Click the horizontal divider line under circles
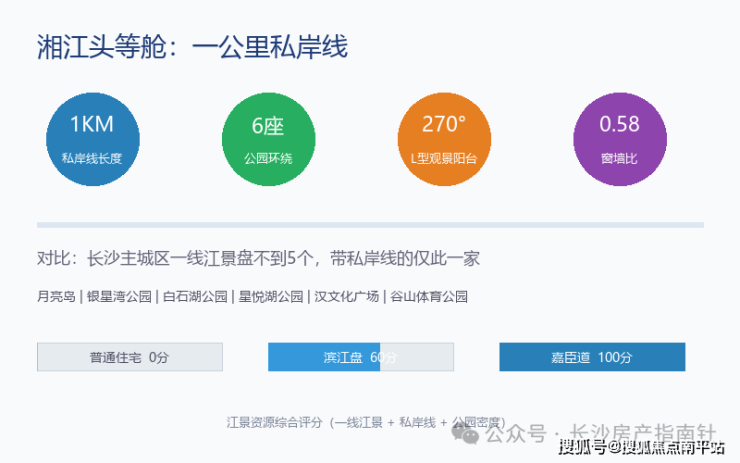740x463 pixels. click(370, 225)
